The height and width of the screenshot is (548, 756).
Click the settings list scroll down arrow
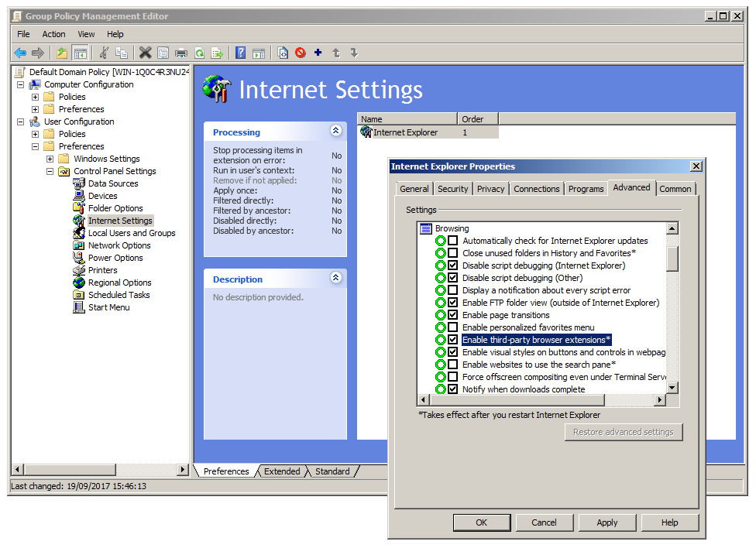672,387
